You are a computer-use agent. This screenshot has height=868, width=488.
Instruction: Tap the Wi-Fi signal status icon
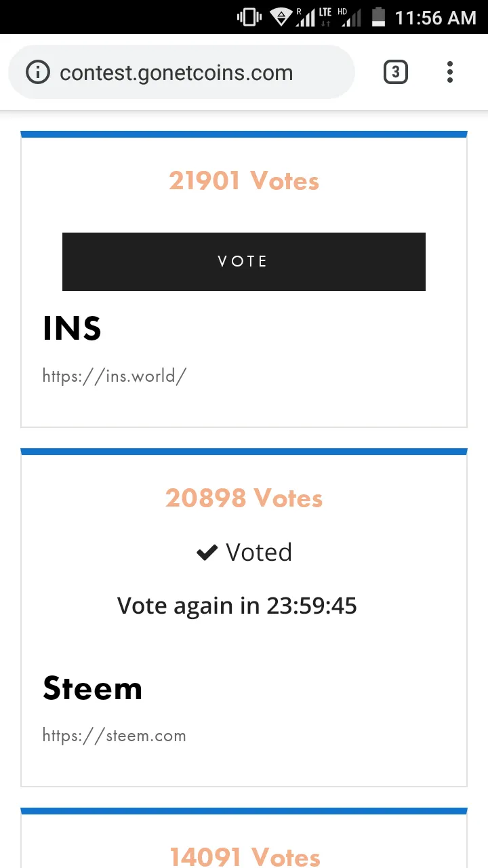click(281, 17)
